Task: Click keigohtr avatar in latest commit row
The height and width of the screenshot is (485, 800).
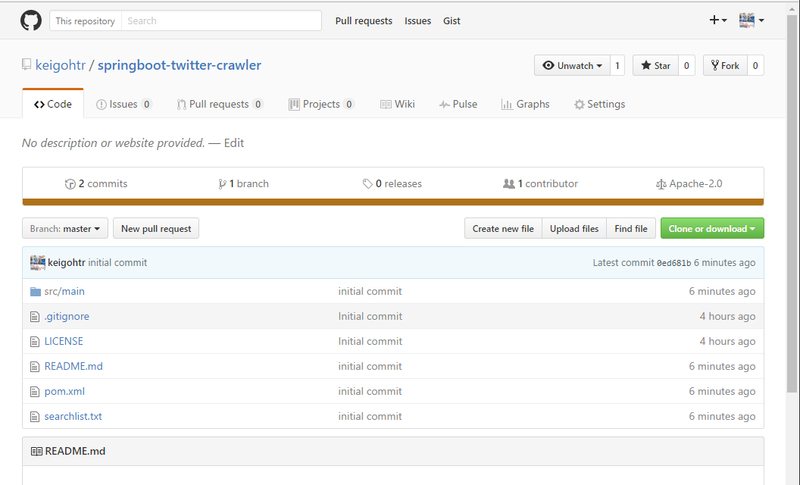Action: coord(37,263)
